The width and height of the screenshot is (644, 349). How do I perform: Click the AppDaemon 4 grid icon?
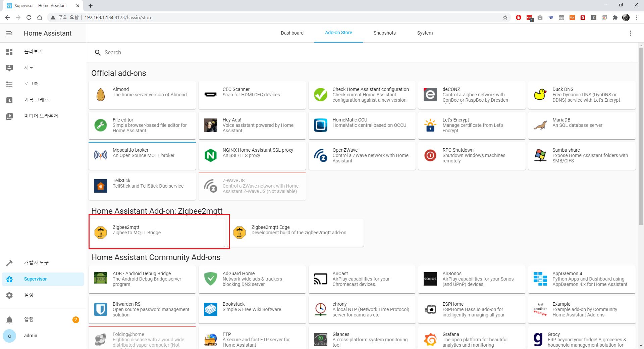coord(540,279)
